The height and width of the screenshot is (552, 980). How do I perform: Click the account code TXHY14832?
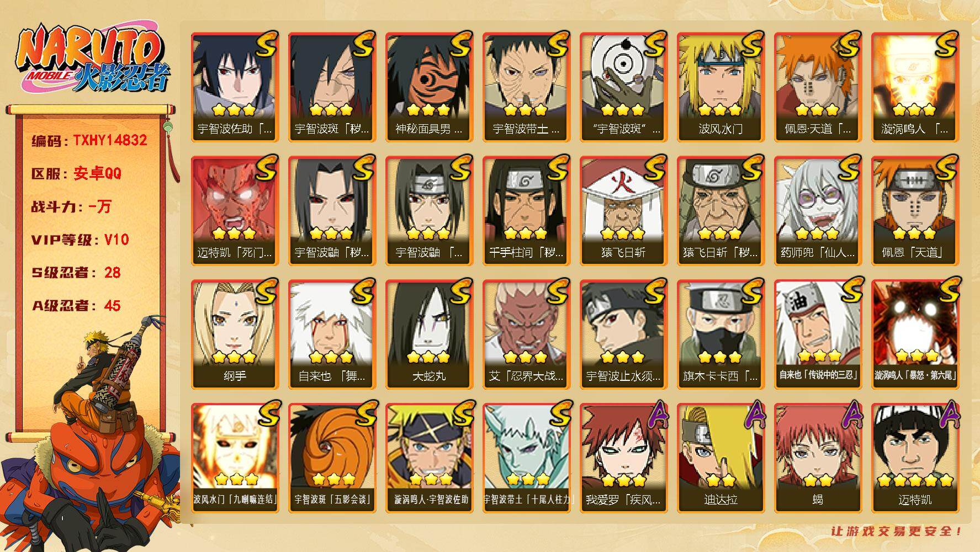[x=110, y=140]
